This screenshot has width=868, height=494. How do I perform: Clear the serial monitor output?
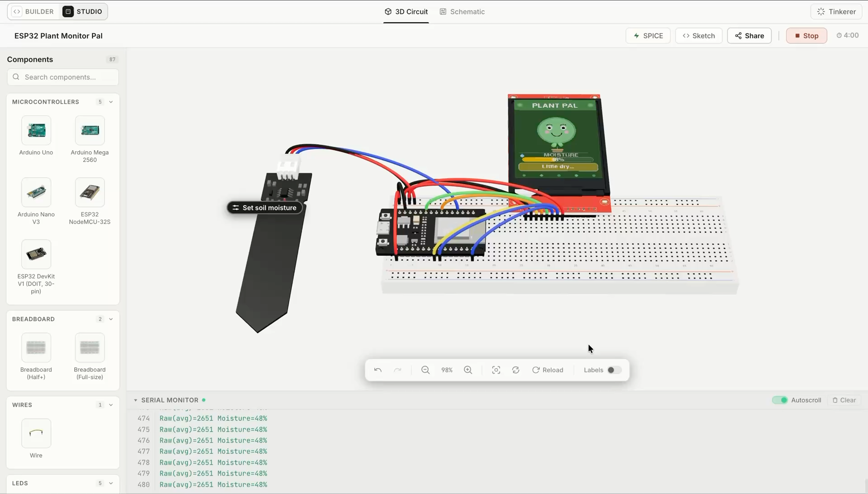(844, 400)
